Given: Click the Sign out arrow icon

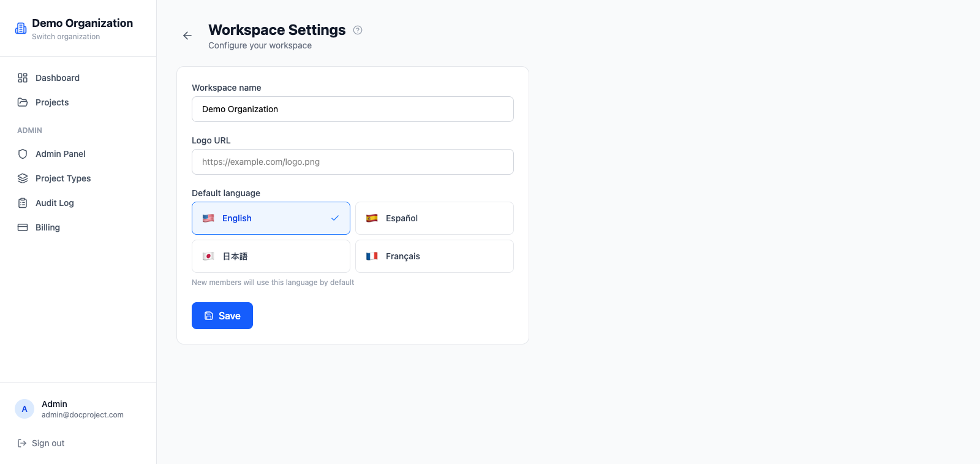Looking at the screenshot, I should tap(22, 443).
